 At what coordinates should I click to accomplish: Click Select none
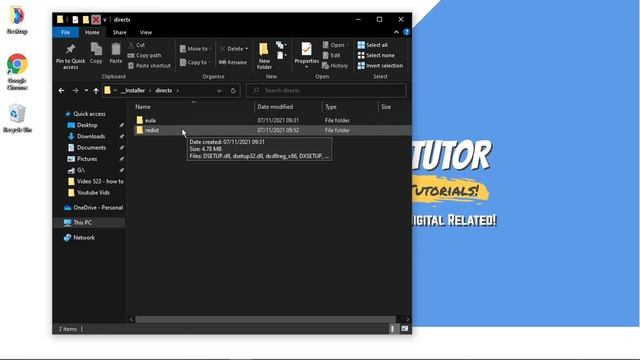376,55
